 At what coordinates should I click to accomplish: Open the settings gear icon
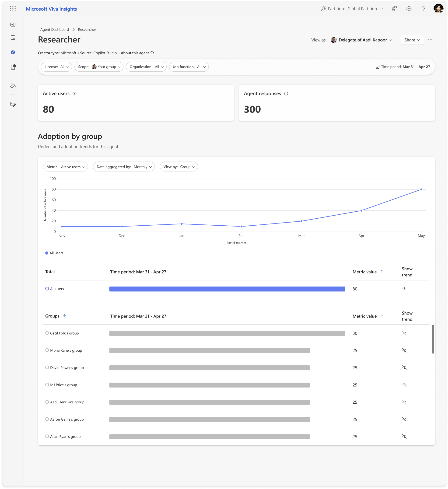(x=409, y=9)
